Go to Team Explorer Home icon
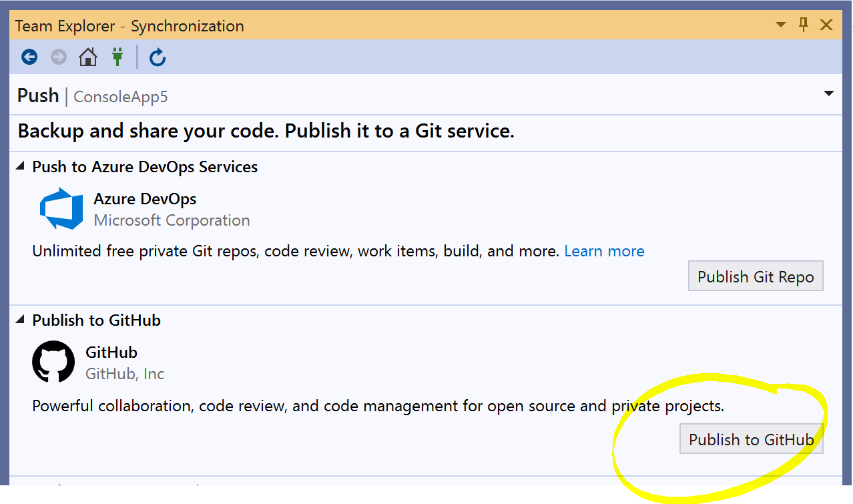Image resolution: width=853 pixels, height=504 pixels. coord(88,57)
